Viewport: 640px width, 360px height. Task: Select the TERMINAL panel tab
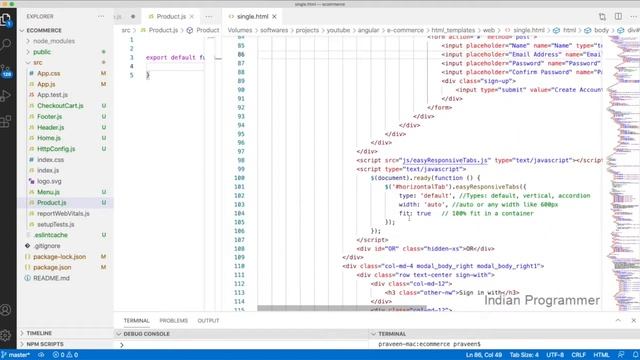[x=137, y=320]
